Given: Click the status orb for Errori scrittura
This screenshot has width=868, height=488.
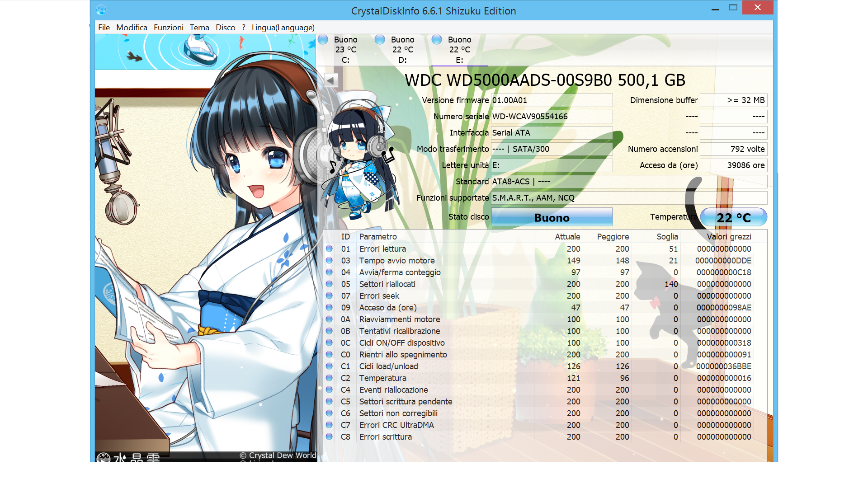Looking at the screenshot, I should pyautogui.click(x=329, y=437).
